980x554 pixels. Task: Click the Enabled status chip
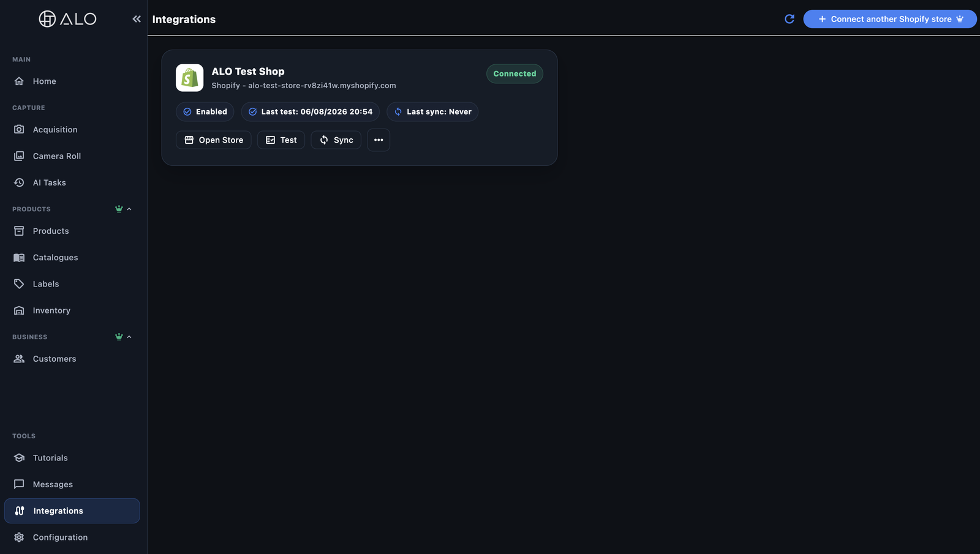[205, 111]
